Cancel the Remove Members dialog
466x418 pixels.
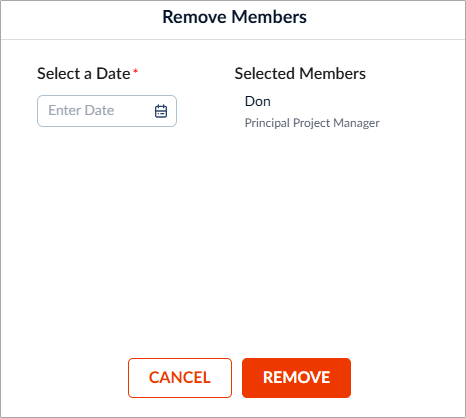[x=180, y=378]
